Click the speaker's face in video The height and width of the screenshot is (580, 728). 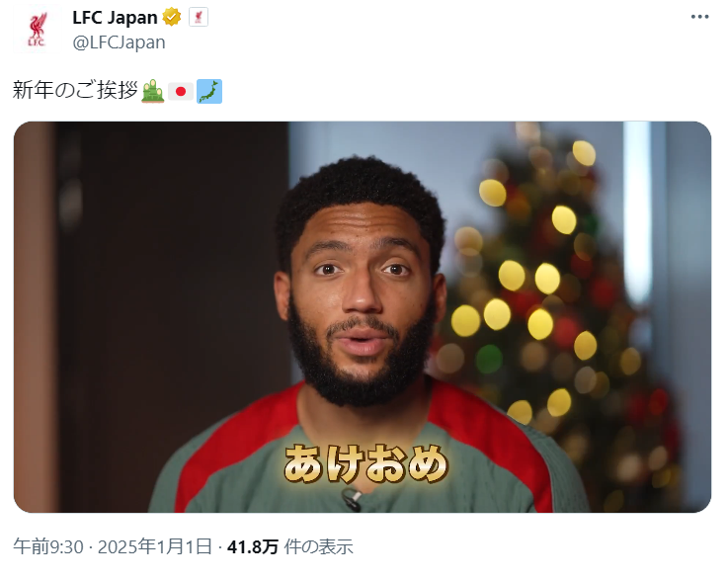(362, 297)
